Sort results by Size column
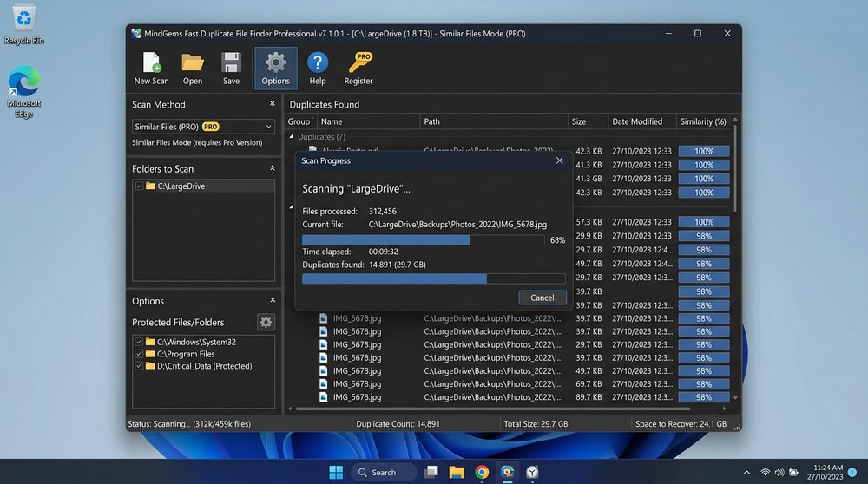Screen dimensions: 868x484 click(588, 121)
